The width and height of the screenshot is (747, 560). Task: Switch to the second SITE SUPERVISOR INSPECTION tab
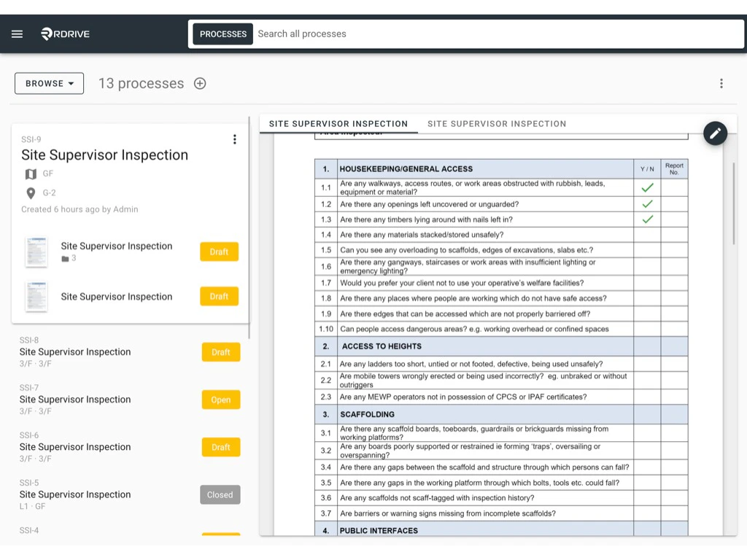tap(496, 124)
